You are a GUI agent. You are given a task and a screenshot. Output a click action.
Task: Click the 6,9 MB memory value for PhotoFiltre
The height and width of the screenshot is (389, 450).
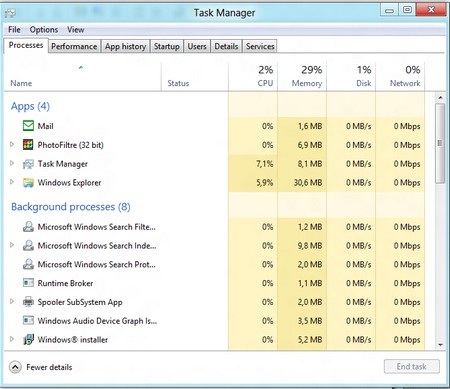310,145
